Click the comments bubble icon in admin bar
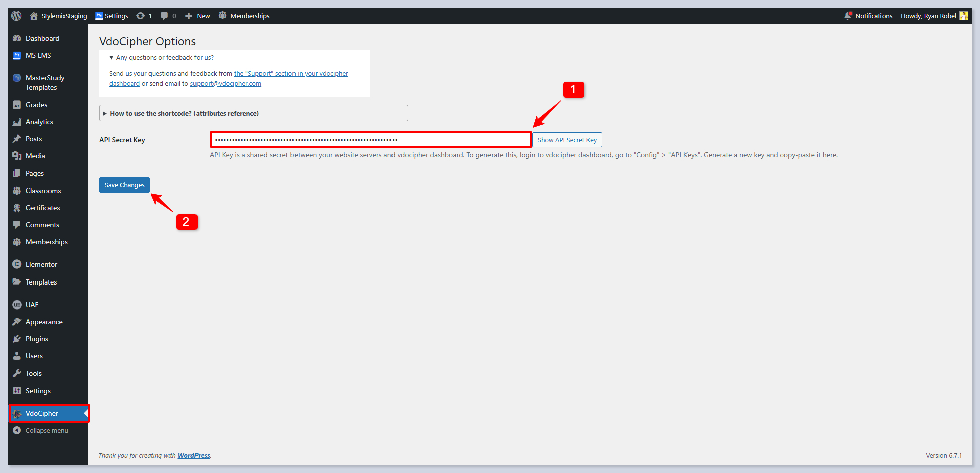 [164, 16]
